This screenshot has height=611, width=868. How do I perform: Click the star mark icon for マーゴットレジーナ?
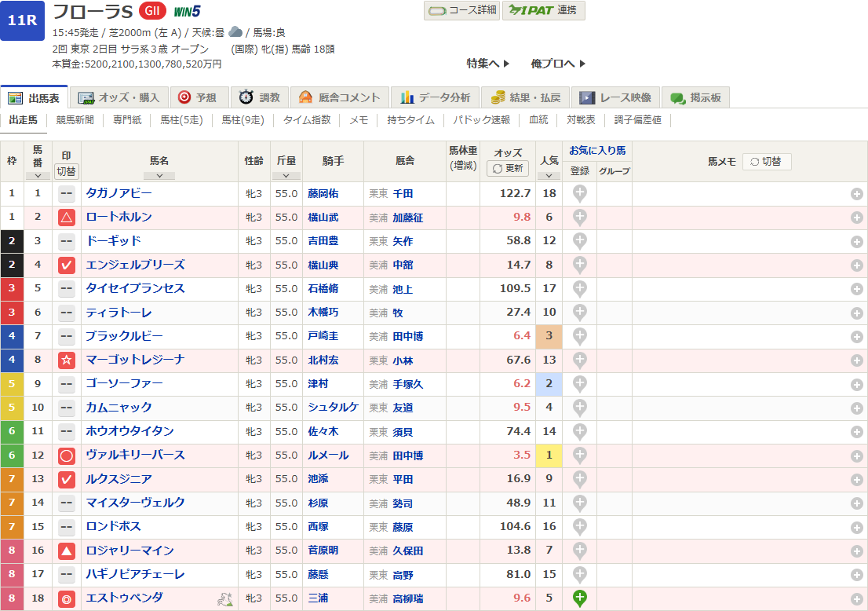click(x=67, y=360)
